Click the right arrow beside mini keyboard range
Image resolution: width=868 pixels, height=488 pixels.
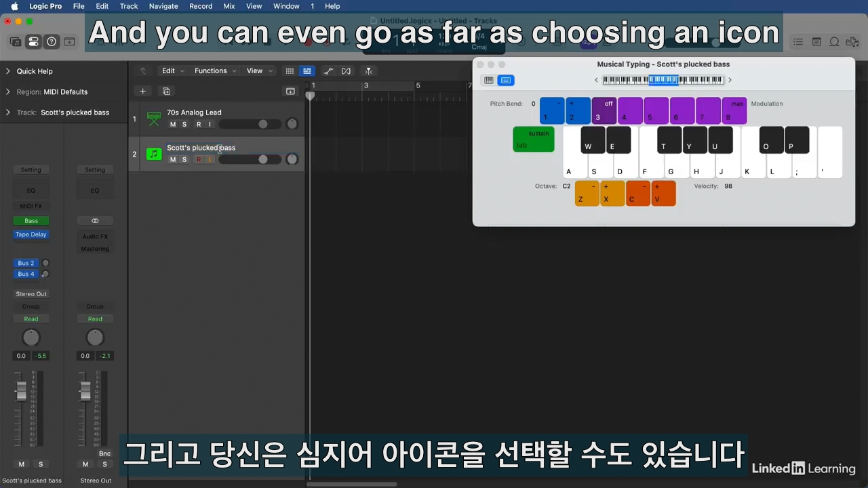coord(730,80)
